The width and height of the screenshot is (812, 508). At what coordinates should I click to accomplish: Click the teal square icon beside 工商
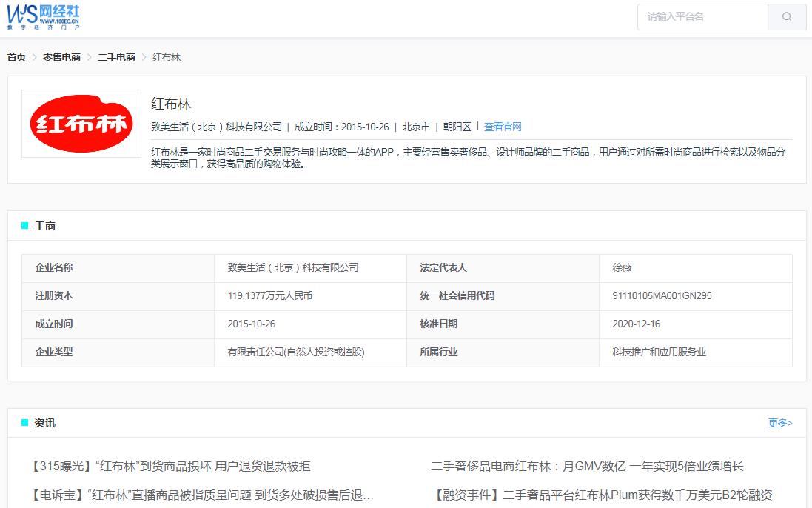tap(24, 225)
